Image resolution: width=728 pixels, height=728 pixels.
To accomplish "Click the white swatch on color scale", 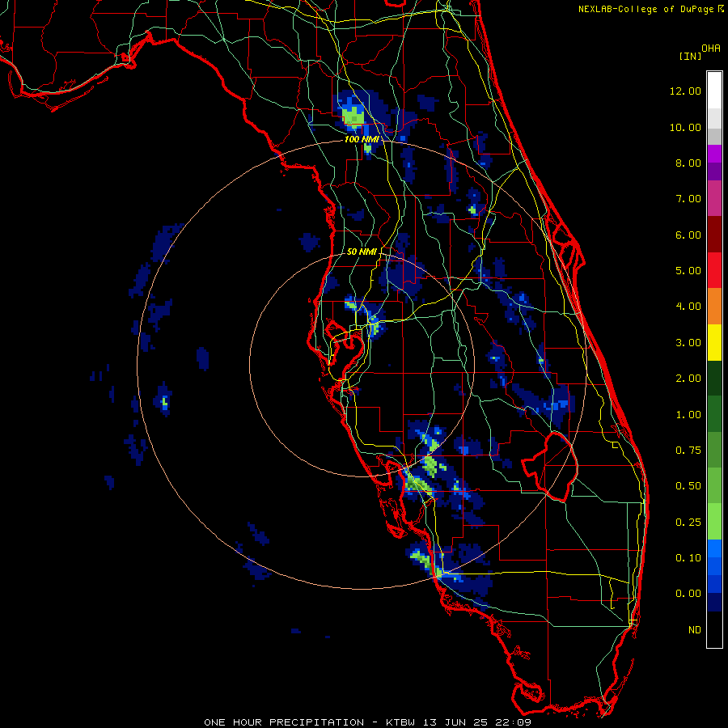I will pyautogui.click(x=714, y=91).
